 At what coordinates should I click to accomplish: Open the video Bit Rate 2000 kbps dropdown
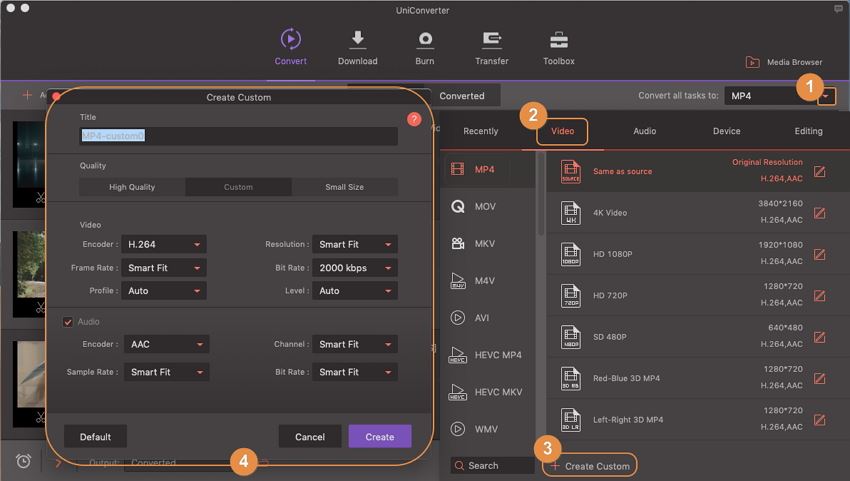(355, 268)
